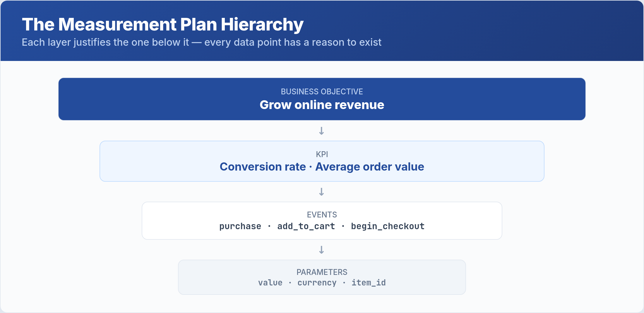Click the 'currency' parameter
Screen dimensions: 644x313
coord(317,283)
